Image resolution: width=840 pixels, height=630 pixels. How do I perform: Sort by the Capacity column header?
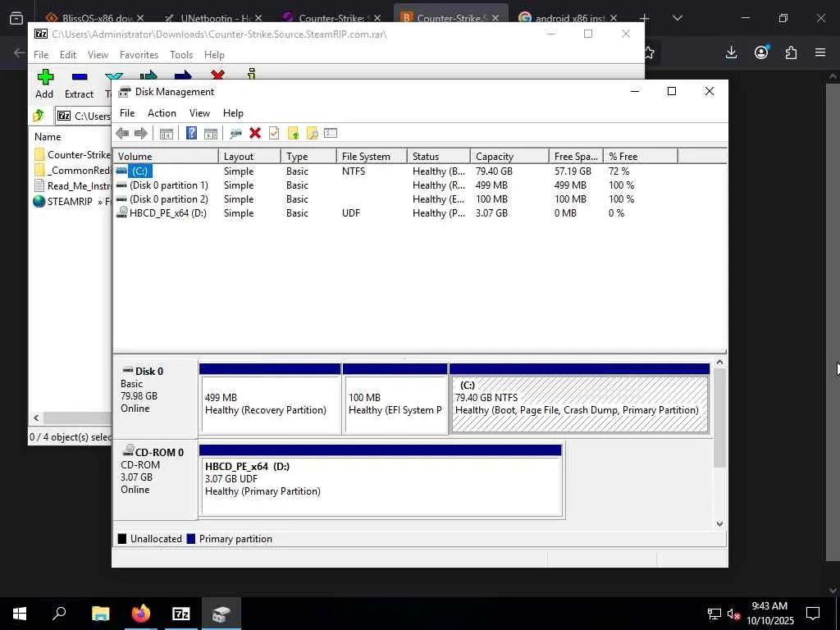point(509,157)
